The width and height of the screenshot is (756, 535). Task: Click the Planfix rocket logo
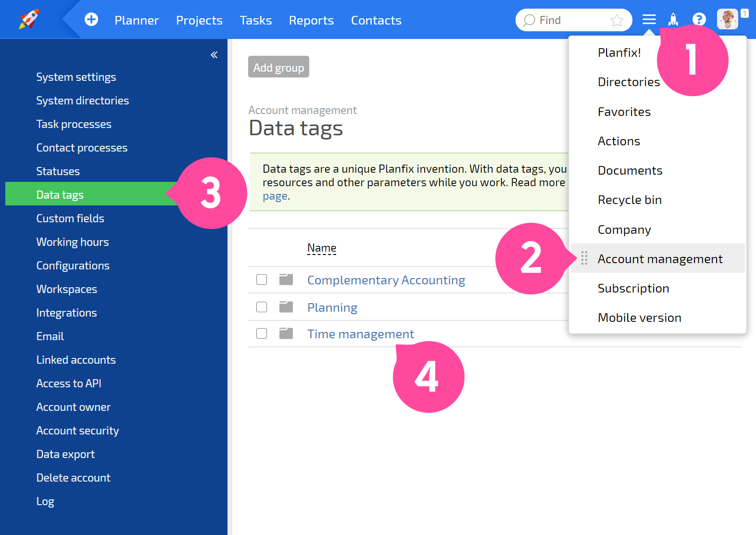tap(29, 19)
